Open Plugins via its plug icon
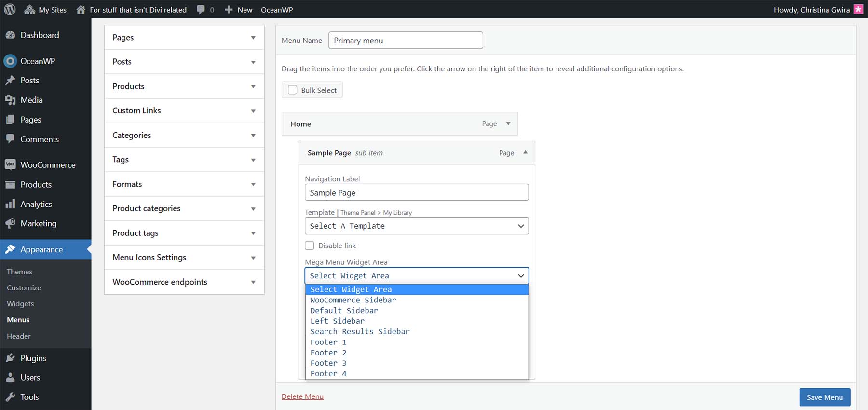Screen dimensions: 868x410 click(10, 358)
